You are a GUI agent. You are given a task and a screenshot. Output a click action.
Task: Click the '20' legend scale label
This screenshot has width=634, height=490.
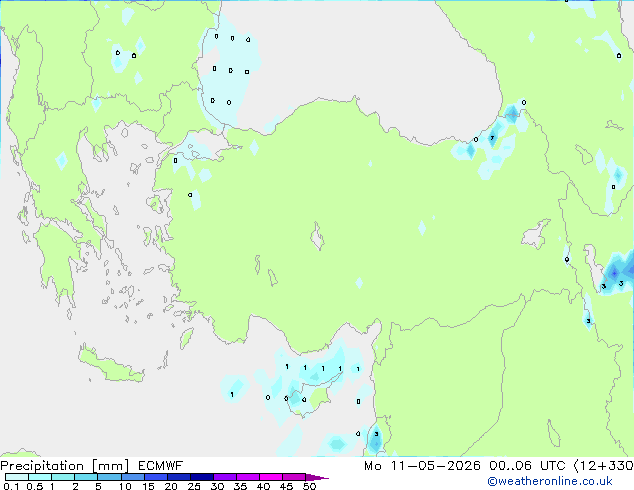tap(171, 486)
